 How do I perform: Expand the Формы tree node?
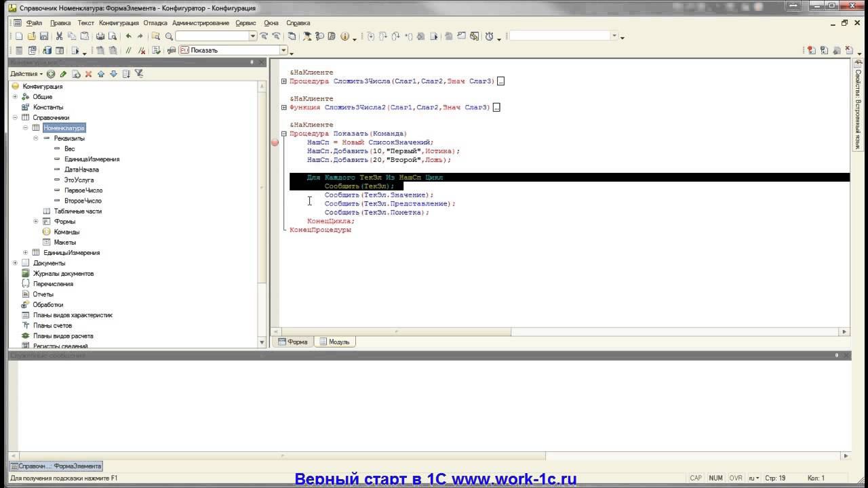point(36,222)
